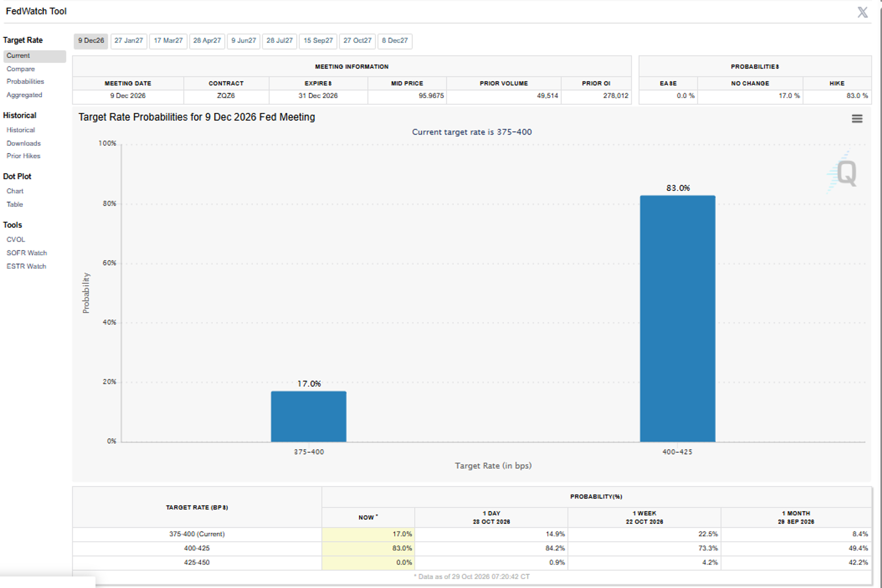This screenshot has width=882, height=588.
Task: Open the Prior Hikes link
Action: coord(23,156)
